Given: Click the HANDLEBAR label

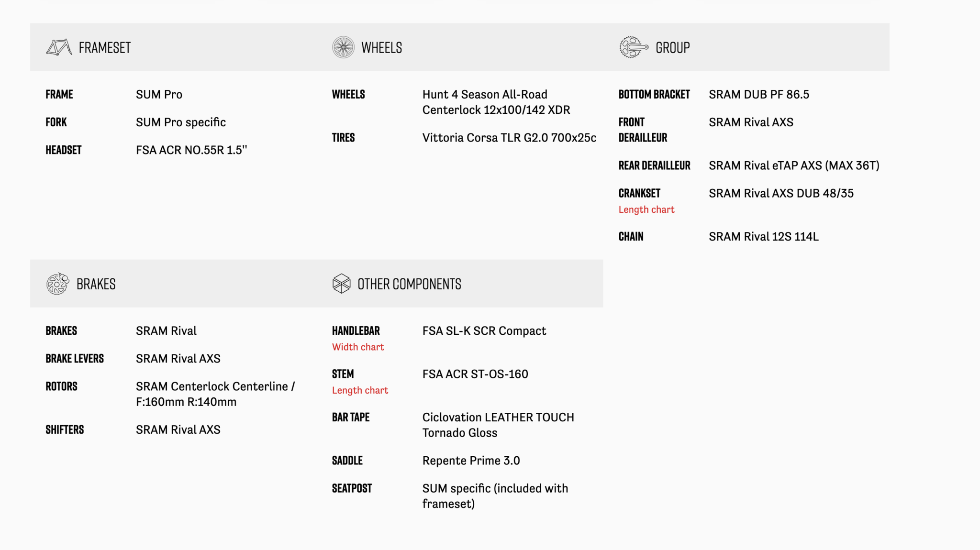Looking at the screenshot, I should pyautogui.click(x=356, y=330).
